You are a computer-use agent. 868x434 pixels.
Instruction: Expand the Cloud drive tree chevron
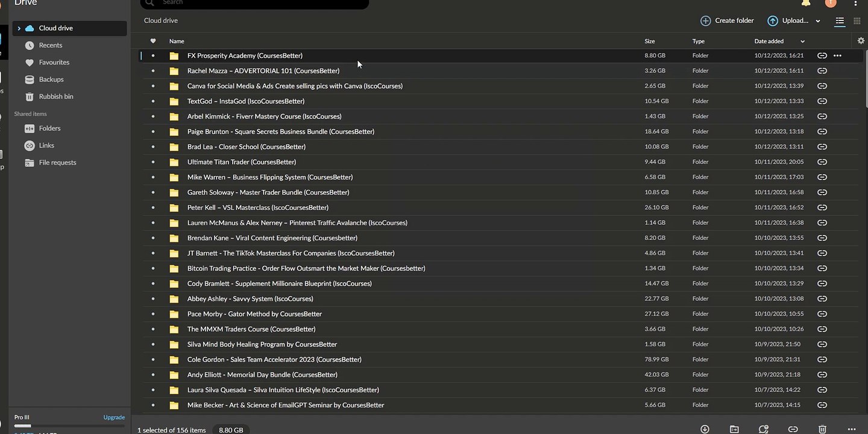coord(19,28)
